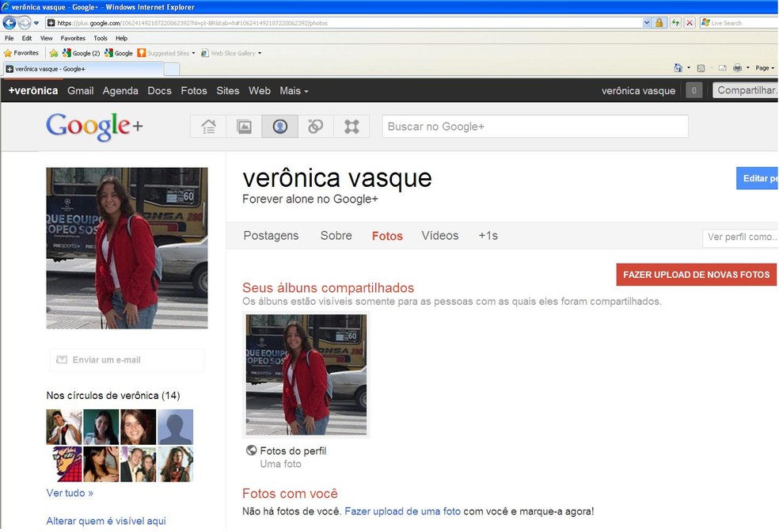The height and width of the screenshot is (532, 779).
Task: Click the Print icon in Internet Explorer
Action: (x=737, y=68)
